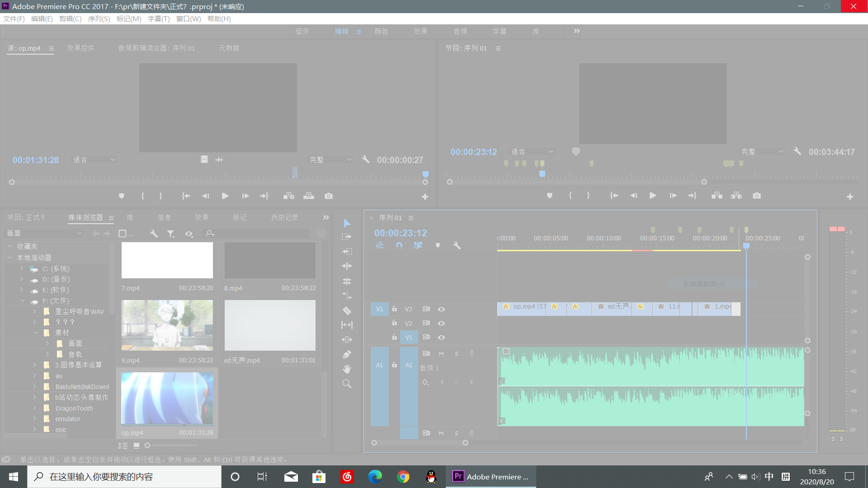Click op.mp4 thumbnail in media browser
Screen dimensions: 868x488
(x=167, y=399)
